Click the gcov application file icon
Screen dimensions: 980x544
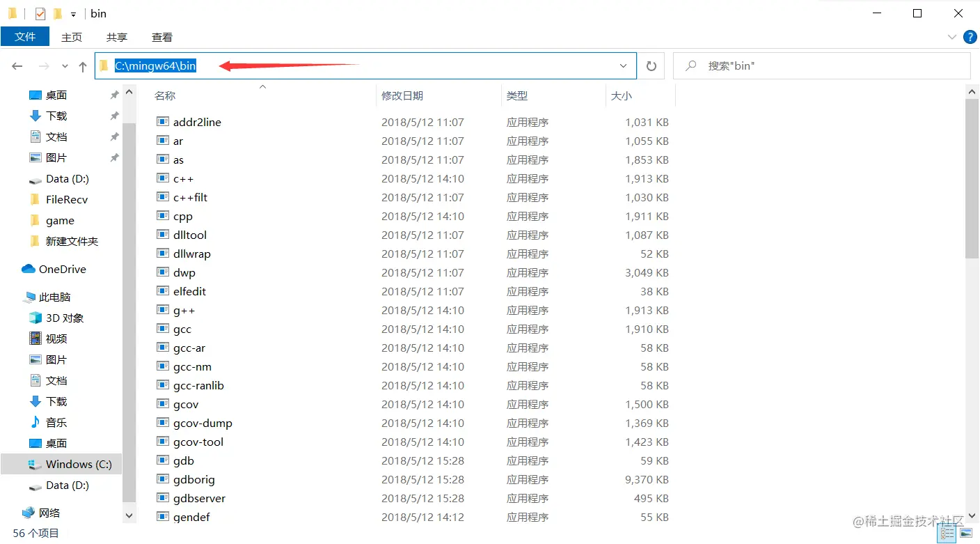tap(163, 404)
